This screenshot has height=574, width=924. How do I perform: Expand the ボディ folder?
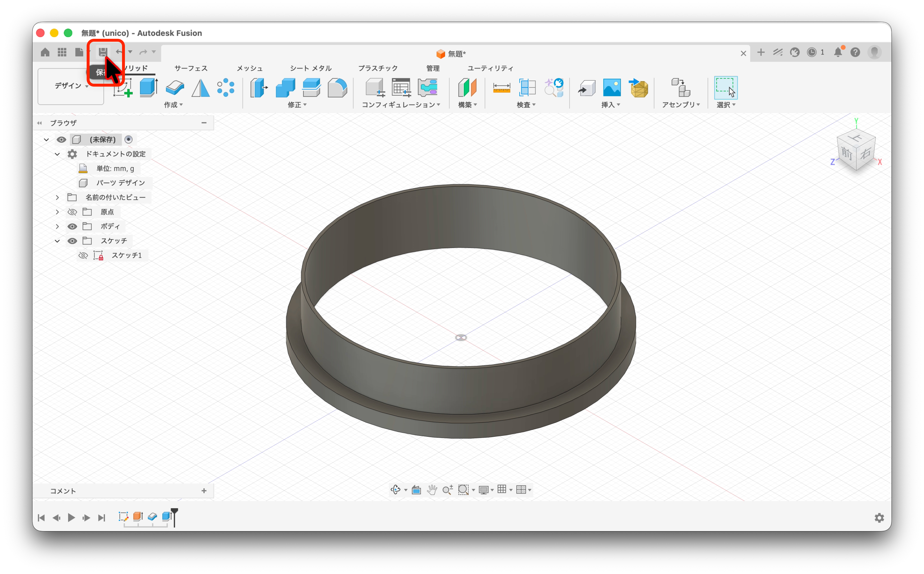pos(57,227)
